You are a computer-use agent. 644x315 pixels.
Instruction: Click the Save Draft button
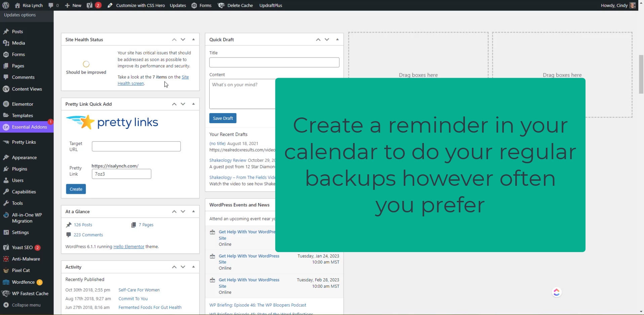[223, 118]
